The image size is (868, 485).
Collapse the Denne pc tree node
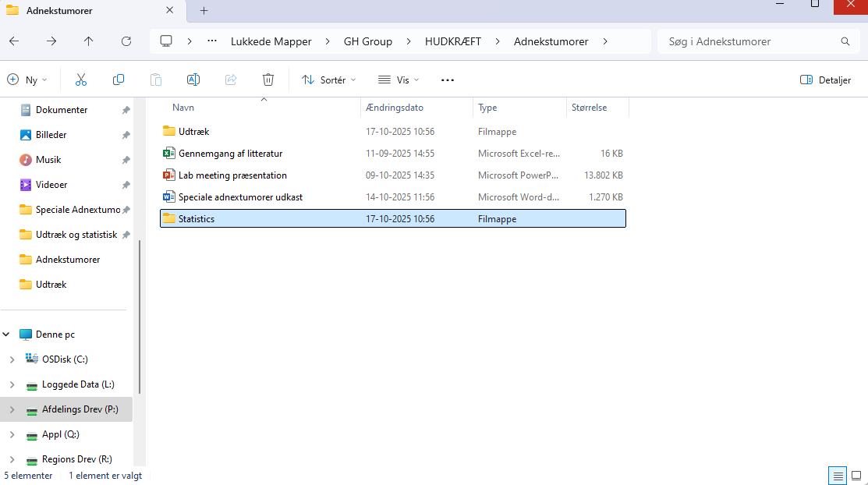[7, 335]
